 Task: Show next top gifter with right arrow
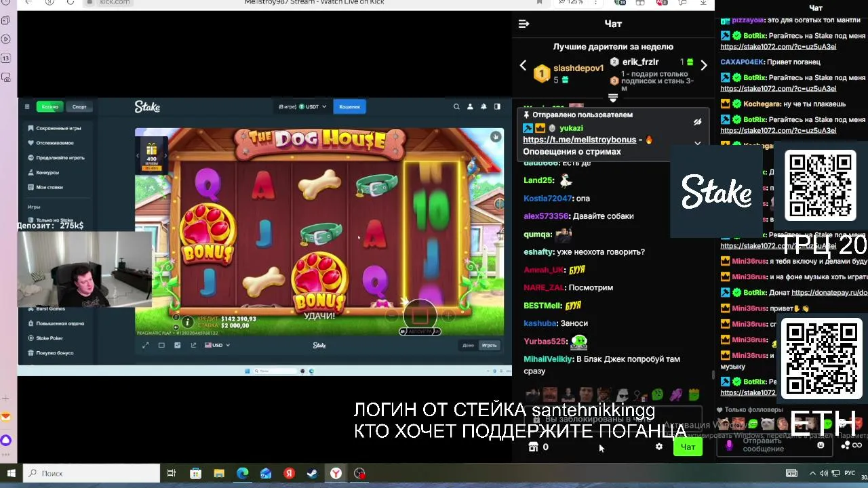click(x=703, y=66)
